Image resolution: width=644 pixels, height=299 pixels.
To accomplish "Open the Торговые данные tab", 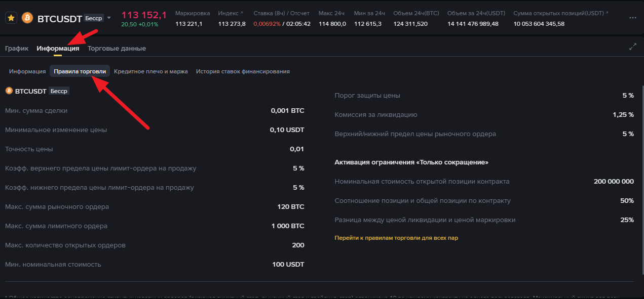I will [x=117, y=49].
